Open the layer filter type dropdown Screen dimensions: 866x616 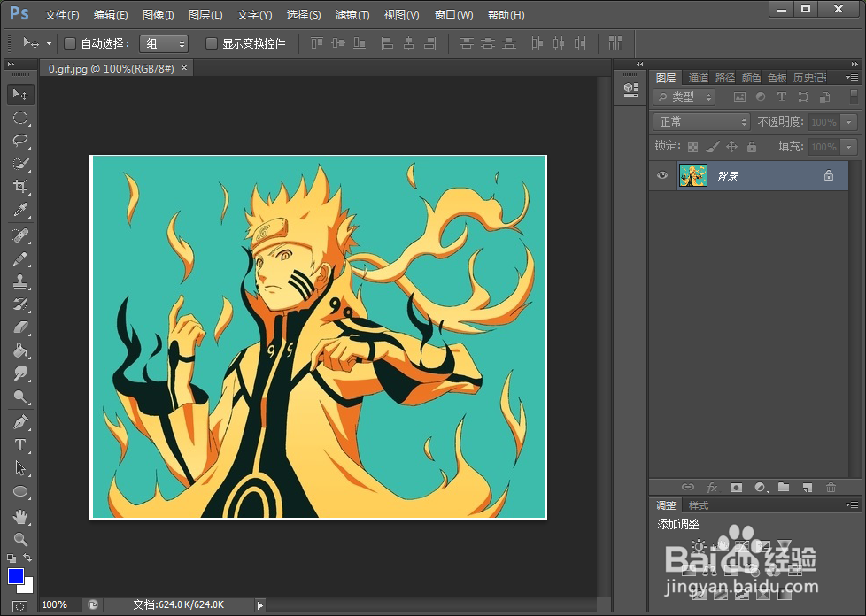click(x=684, y=97)
